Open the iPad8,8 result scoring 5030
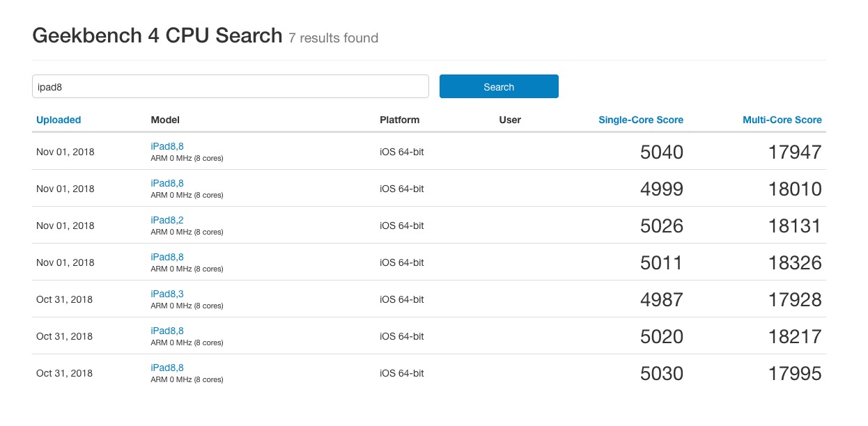Screen dimensions: 868x426 [x=167, y=368]
